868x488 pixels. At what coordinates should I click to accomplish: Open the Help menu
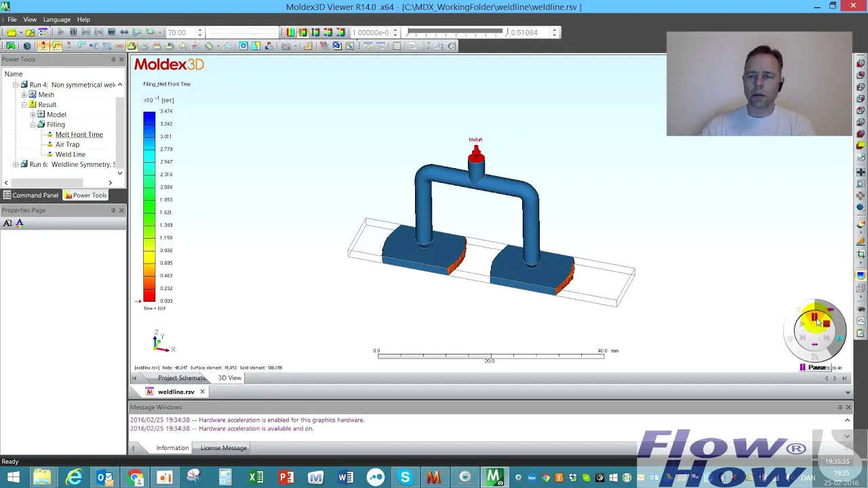click(x=83, y=19)
